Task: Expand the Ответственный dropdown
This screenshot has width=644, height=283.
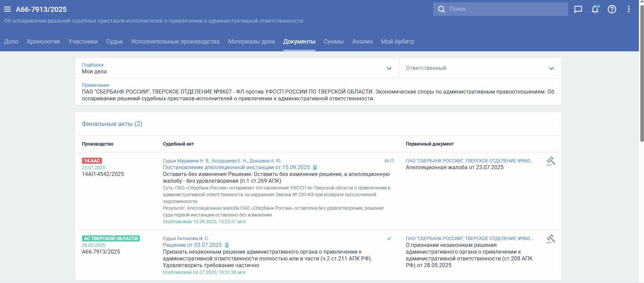Action: pos(551,69)
